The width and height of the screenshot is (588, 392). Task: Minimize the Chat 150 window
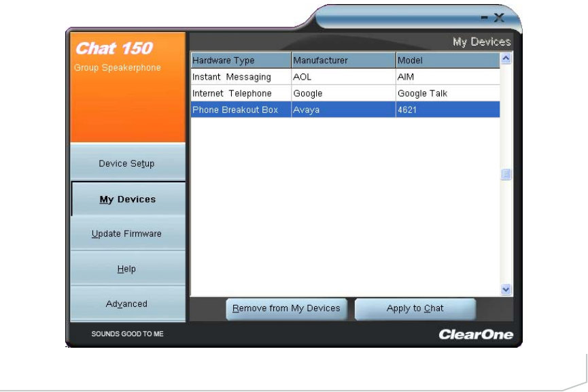tap(485, 17)
